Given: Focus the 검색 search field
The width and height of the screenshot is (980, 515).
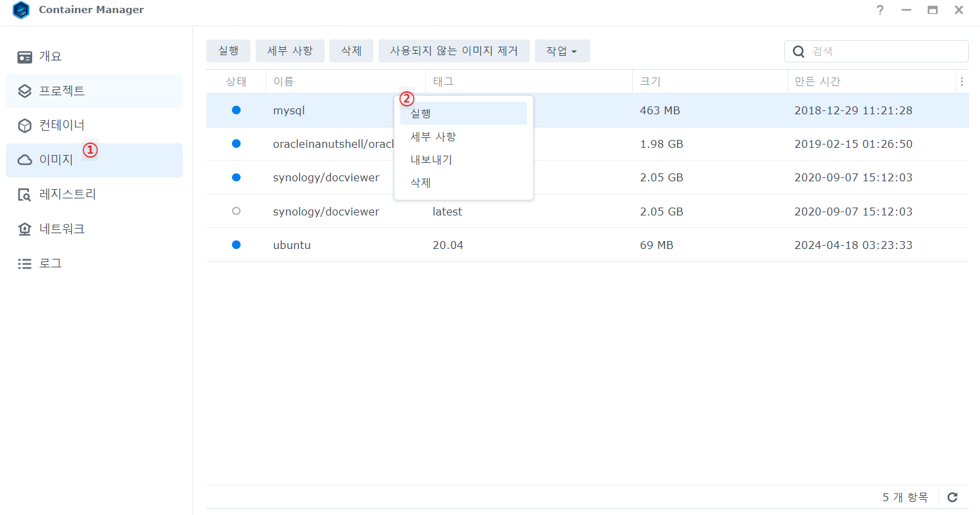Looking at the screenshot, I should pos(876,51).
